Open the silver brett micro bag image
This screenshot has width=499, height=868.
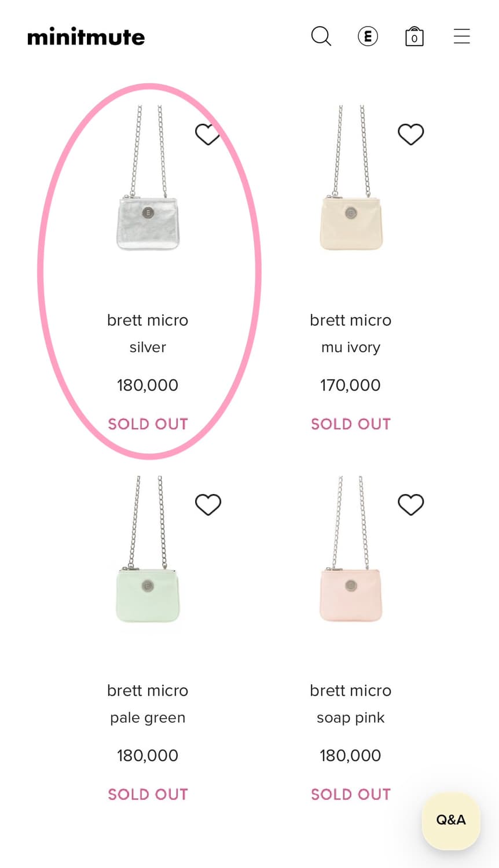[148, 223]
